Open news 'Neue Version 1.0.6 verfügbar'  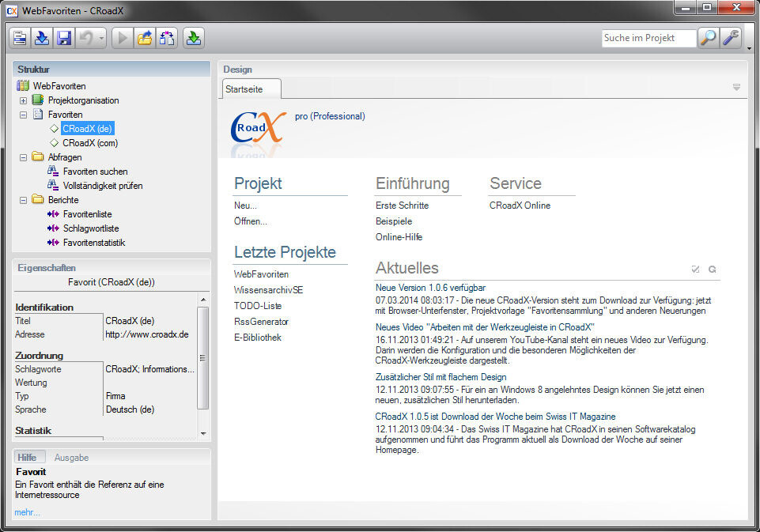[x=430, y=288]
